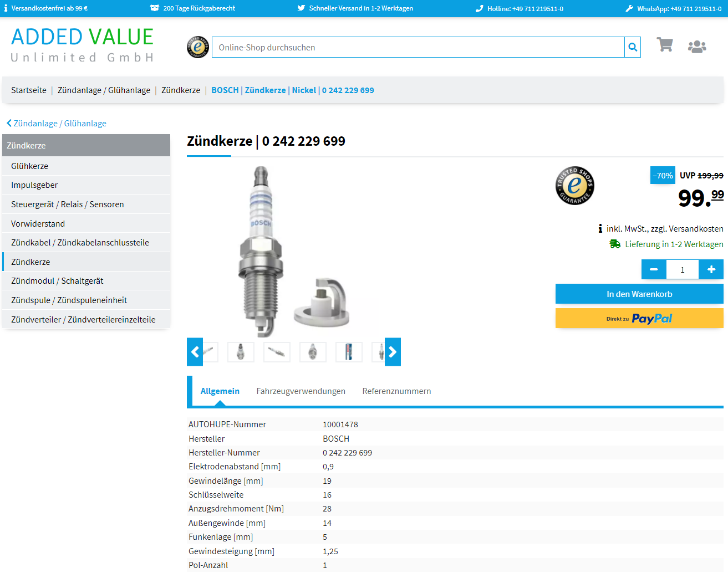This screenshot has width=728, height=573.
Task: Open Steuergerät / Relais / Sensoren category
Action: pyautogui.click(x=86, y=204)
